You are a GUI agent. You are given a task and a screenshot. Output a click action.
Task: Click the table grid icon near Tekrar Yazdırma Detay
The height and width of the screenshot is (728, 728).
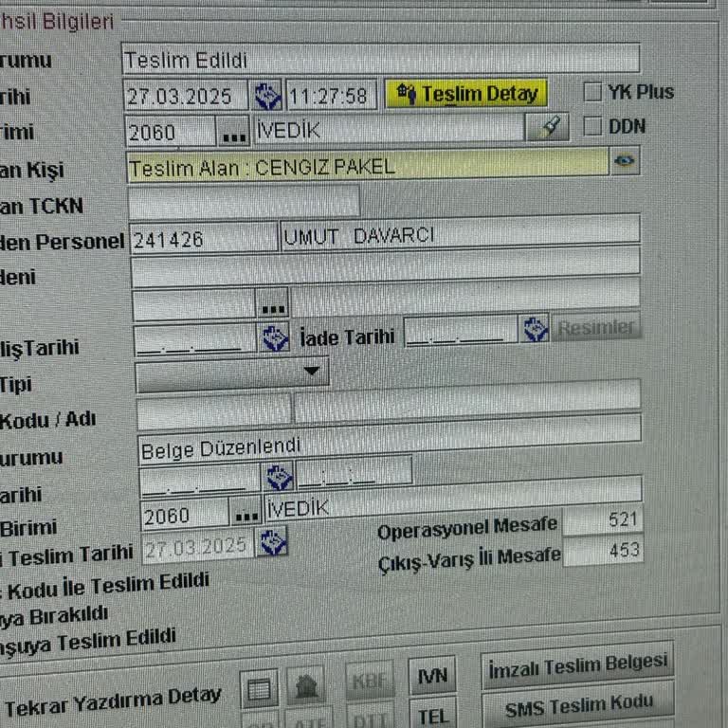pos(259,688)
